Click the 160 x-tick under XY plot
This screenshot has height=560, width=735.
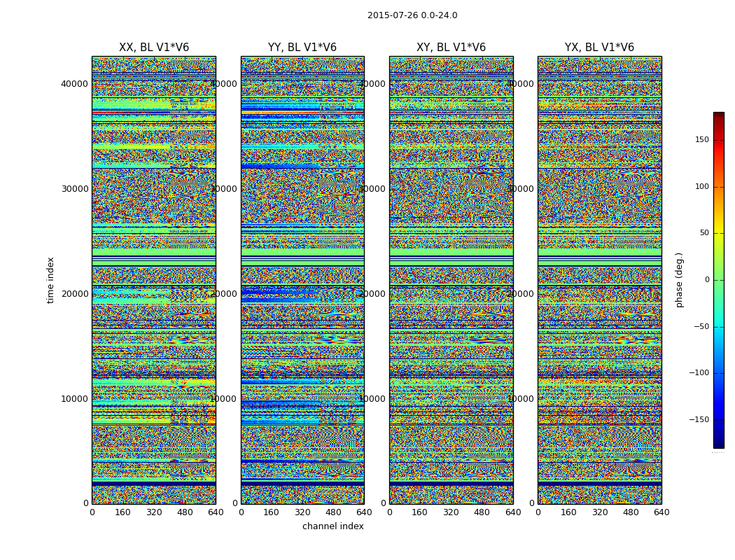[x=420, y=512]
